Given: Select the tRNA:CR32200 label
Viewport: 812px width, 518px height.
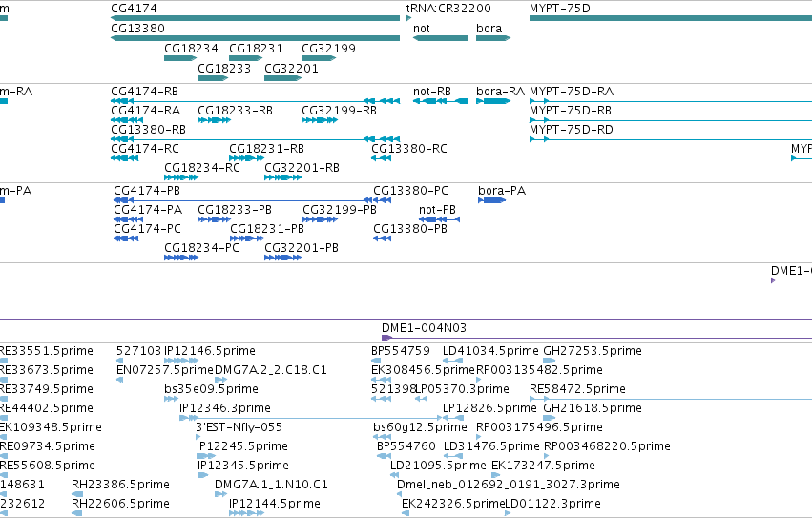Looking at the screenshot, I should click(x=448, y=9).
